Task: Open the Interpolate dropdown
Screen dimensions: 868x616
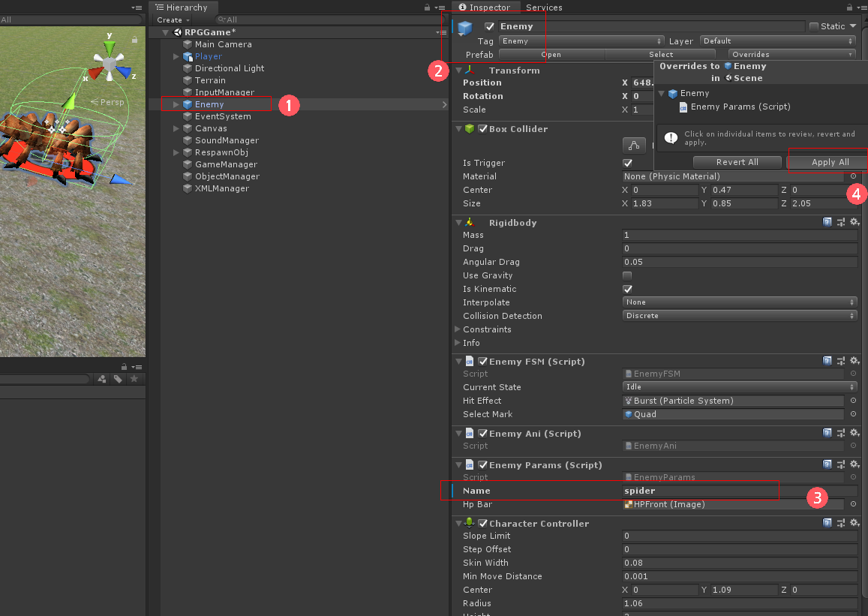Action: [x=740, y=302]
